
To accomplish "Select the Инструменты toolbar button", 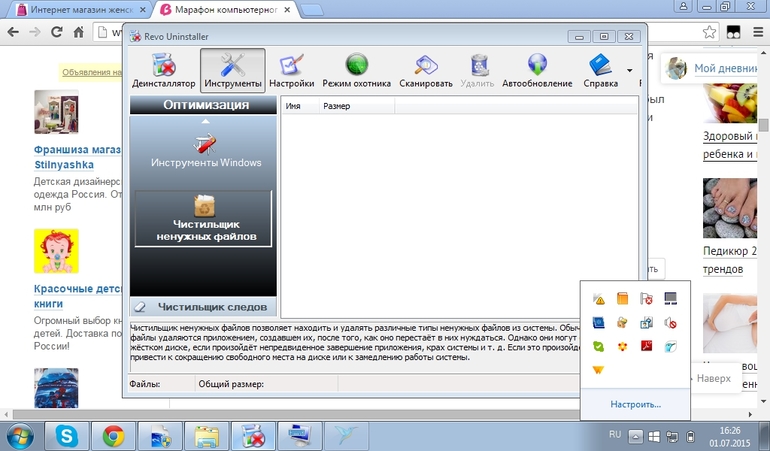I will click(233, 71).
